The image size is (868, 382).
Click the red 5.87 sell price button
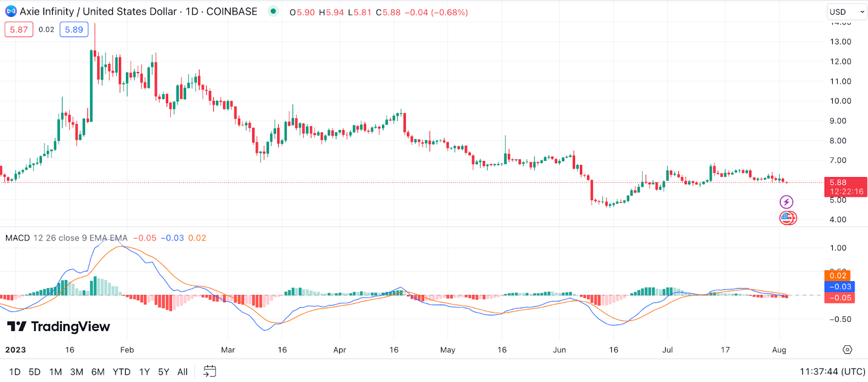click(x=19, y=30)
